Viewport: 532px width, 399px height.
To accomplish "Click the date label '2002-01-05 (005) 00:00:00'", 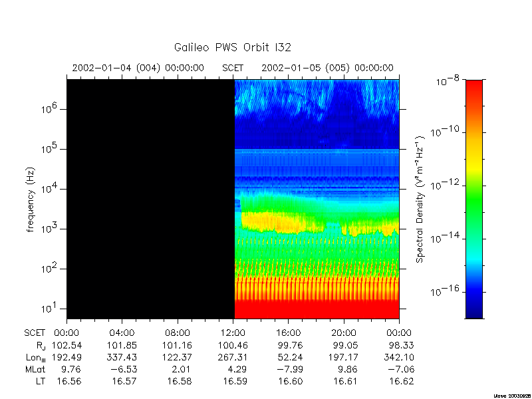I will pos(327,68).
